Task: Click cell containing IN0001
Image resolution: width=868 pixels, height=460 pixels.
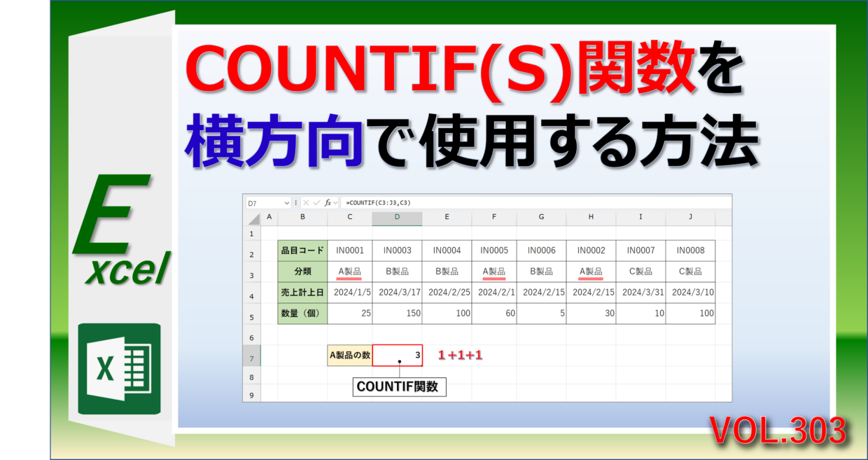Action: coord(350,251)
